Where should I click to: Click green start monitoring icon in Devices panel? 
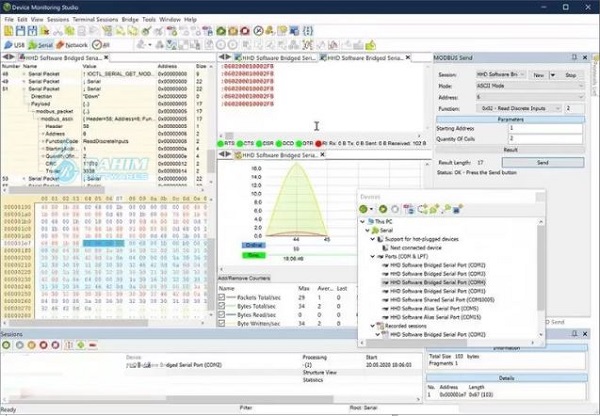pos(364,209)
